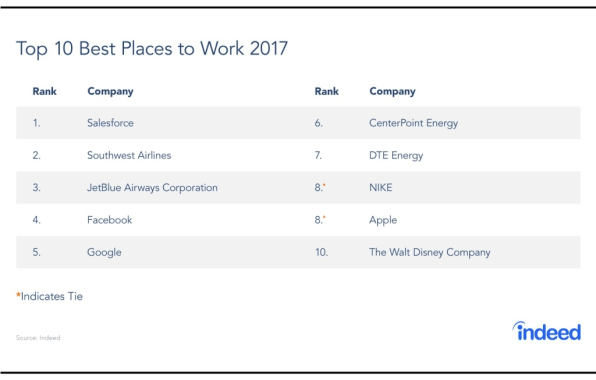Click the NIKE entry
Viewport: 596px width, 380px height.
pyautogui.click(x=380, y=188)
